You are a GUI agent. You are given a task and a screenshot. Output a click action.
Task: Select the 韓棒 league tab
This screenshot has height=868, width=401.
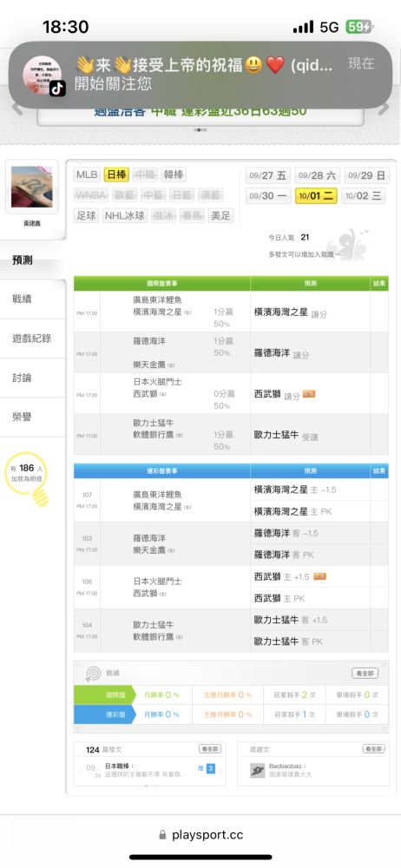(x=174, y=175)
